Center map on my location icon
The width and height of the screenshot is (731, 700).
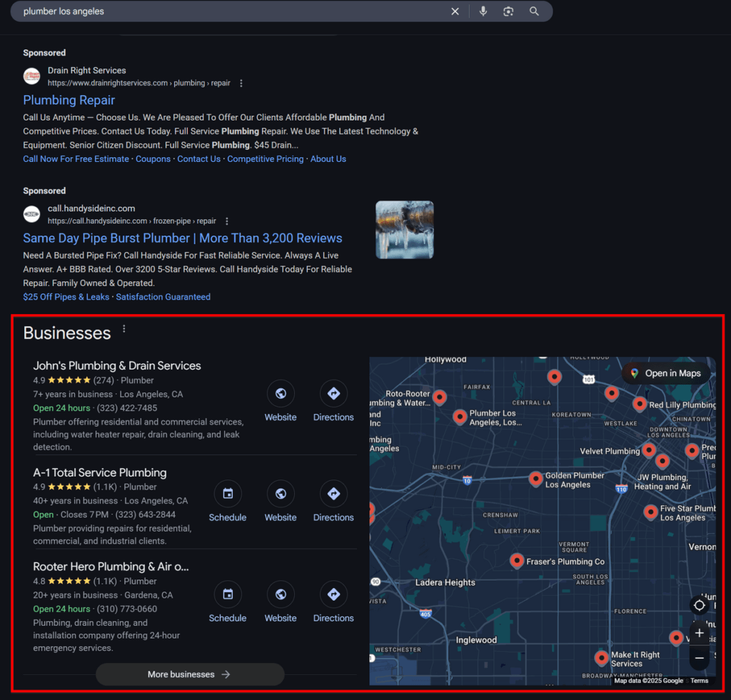700,605
